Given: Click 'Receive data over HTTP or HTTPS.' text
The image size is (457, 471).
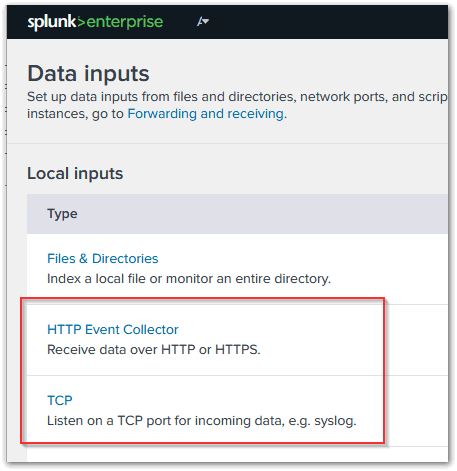Looking at the screenshot, I should click(154, 350).
